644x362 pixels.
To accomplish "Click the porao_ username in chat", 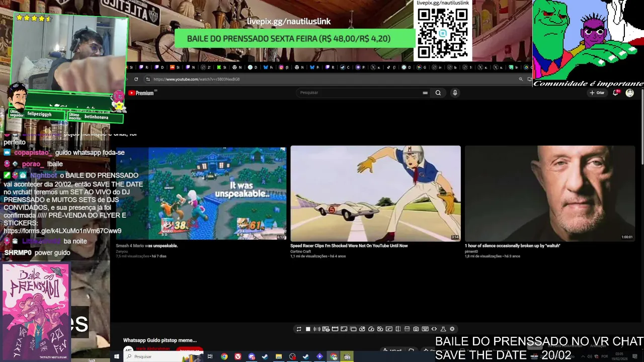I will [x=32, y=164].
